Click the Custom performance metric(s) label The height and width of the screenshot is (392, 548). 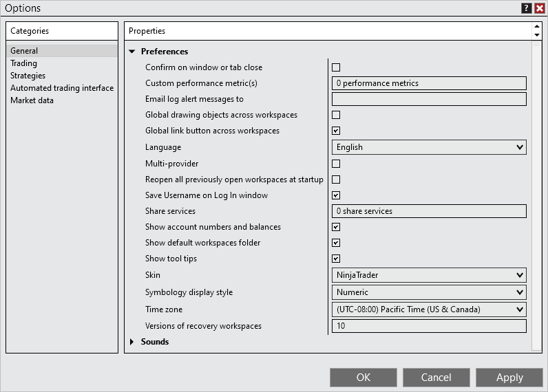pos(201,83)
